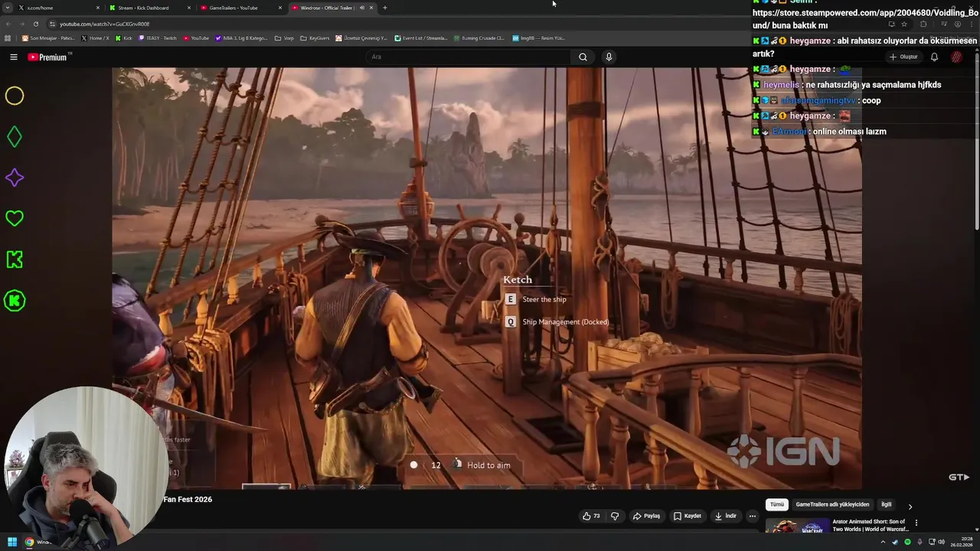Open Ücretsiz Çevrimiçi bookmark
The image size is (980, 551).
361,37
